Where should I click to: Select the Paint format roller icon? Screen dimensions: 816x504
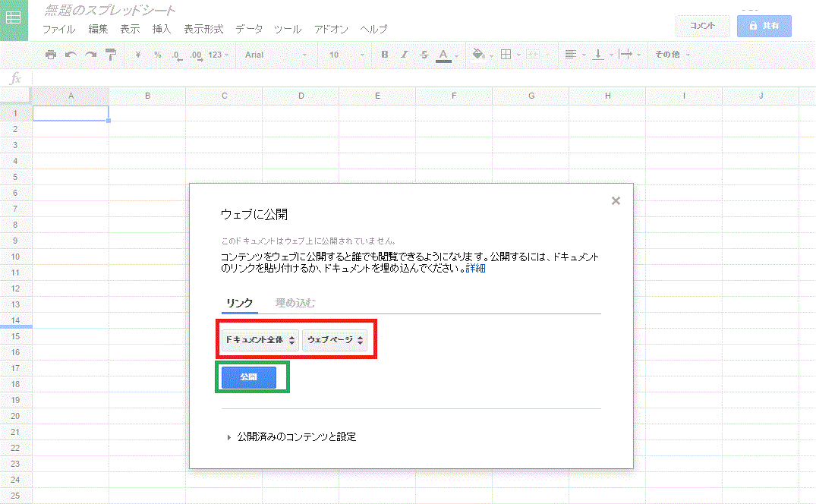point(110,55)
